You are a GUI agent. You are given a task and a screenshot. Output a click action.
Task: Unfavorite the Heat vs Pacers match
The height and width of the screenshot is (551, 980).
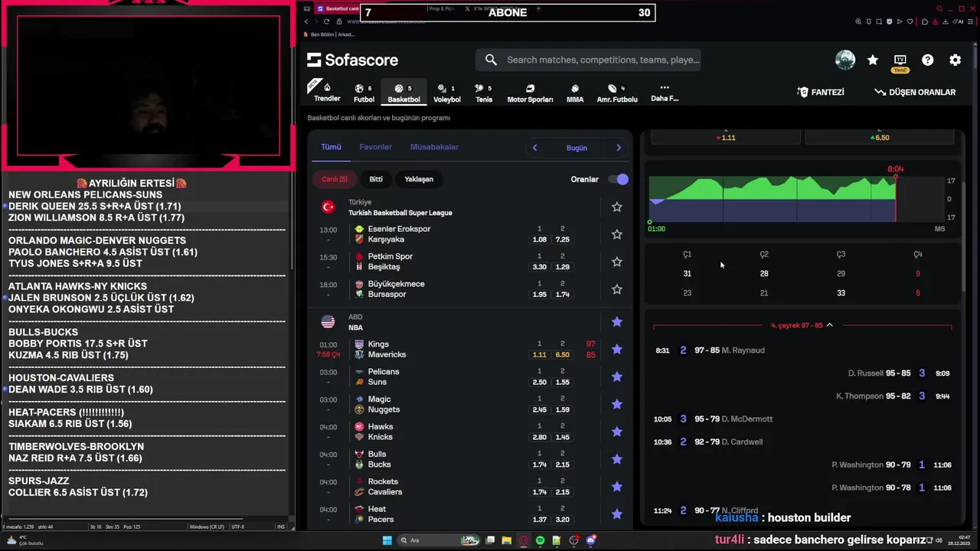pyautogui.click(x=617, y=514)
